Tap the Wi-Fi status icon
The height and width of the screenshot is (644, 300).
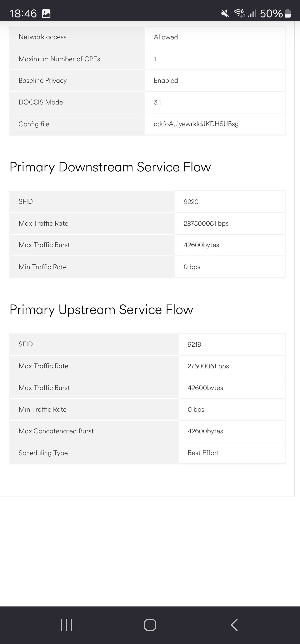tap(239, 13)
